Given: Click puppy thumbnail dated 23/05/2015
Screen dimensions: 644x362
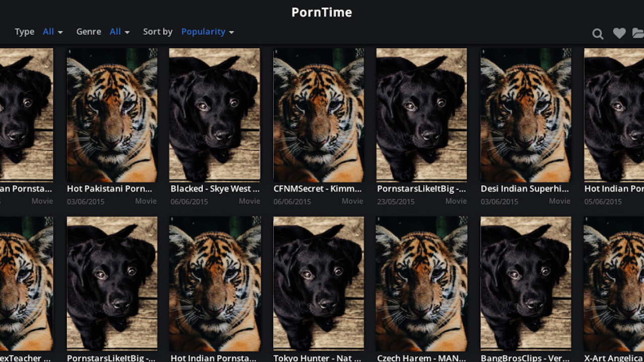Looking at the screenshot, I should coord(422,115).
